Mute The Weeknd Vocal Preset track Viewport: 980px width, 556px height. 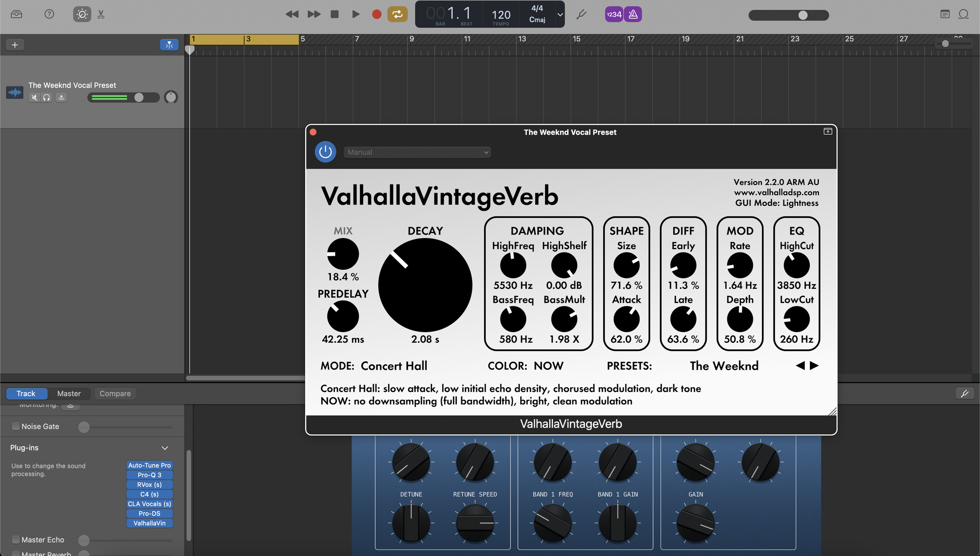pos(34,98)
